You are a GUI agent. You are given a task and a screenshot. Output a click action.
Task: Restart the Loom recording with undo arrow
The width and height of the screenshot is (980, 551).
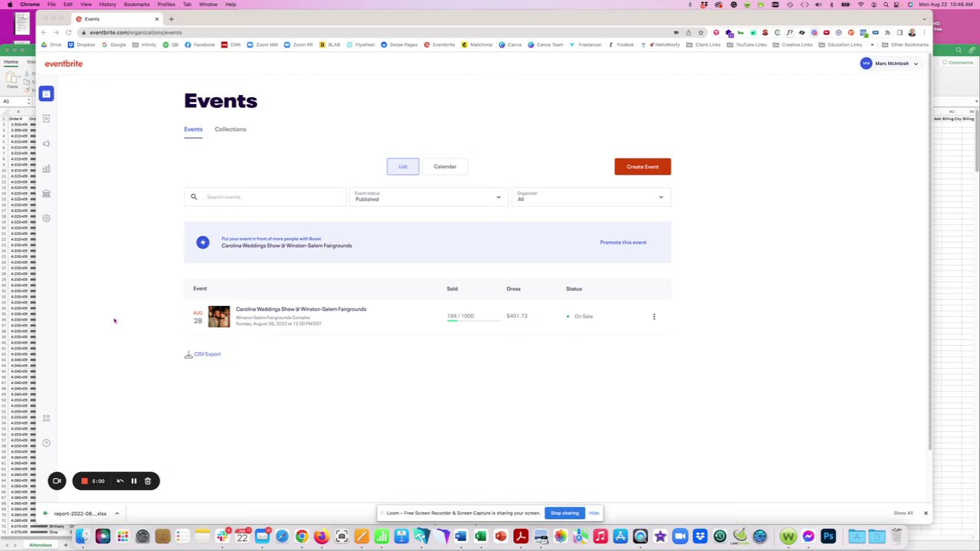click(119, 481)
